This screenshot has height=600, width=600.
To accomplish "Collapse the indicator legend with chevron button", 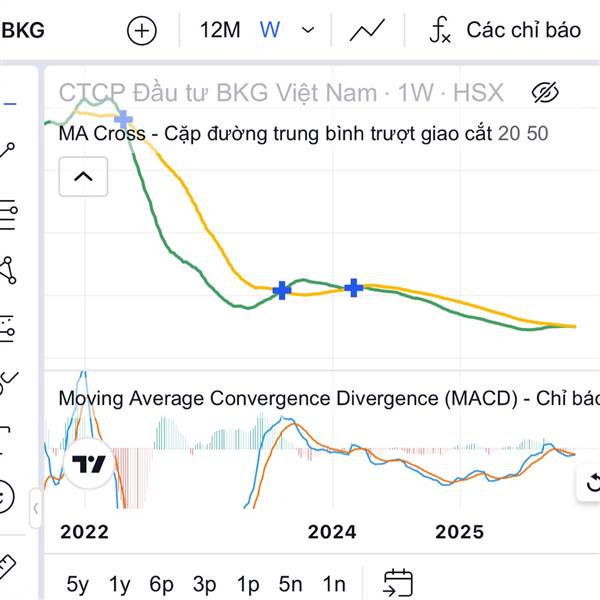I will click(x=84, y=178).
